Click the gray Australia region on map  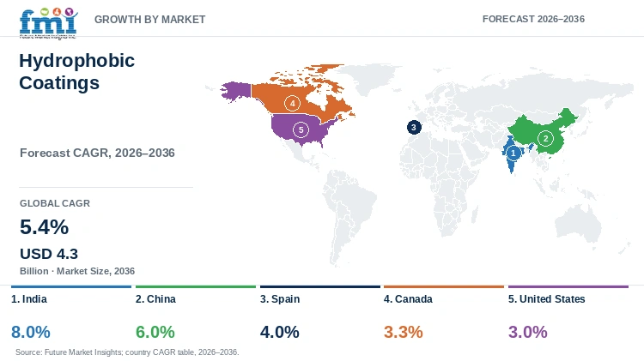[578, 224]
